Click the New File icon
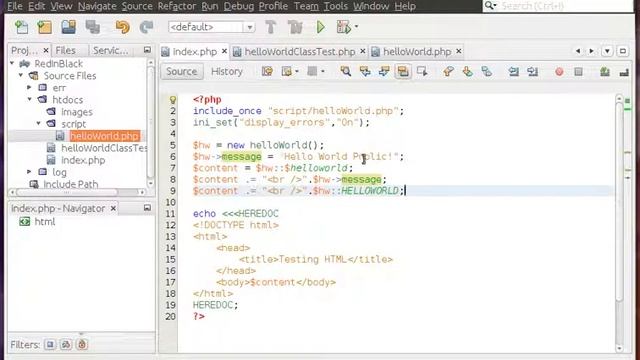Screen dimensions: 640x360 click(21, 27)
